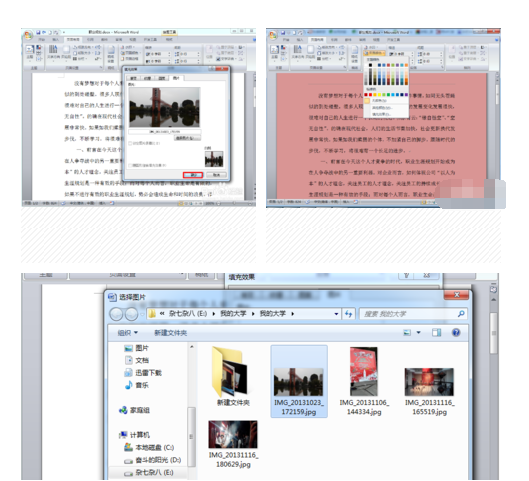The height and width of the screenshot is (481, 529).
Task: Open the 文档 library in the sidebar
Action: pyautogui.click(x=136, y=360)
